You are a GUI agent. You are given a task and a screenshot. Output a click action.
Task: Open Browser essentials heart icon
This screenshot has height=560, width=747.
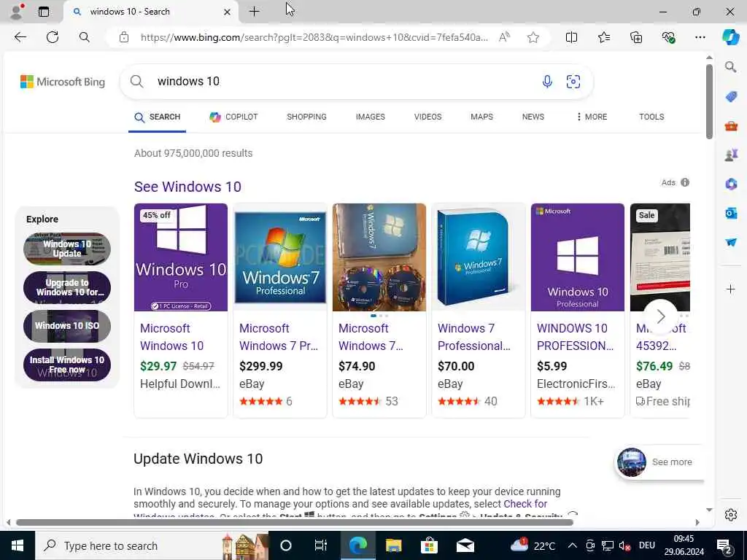coord(668,37)
